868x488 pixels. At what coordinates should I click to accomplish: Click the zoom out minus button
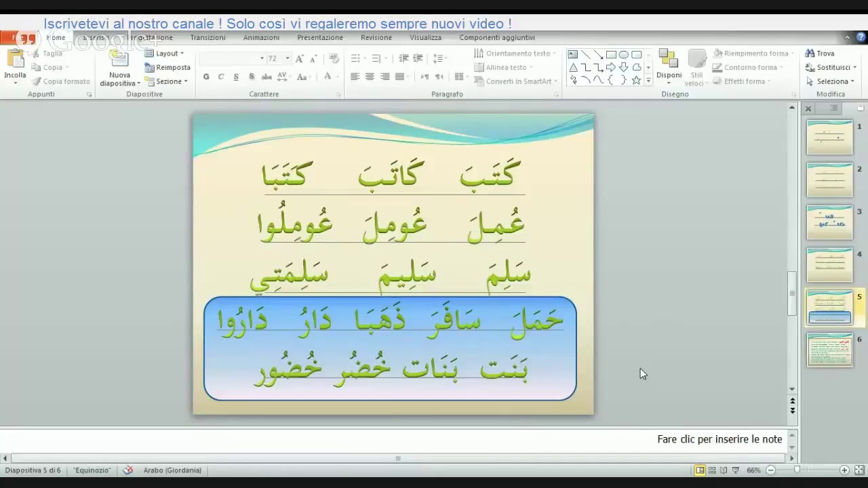coord(770,470)
